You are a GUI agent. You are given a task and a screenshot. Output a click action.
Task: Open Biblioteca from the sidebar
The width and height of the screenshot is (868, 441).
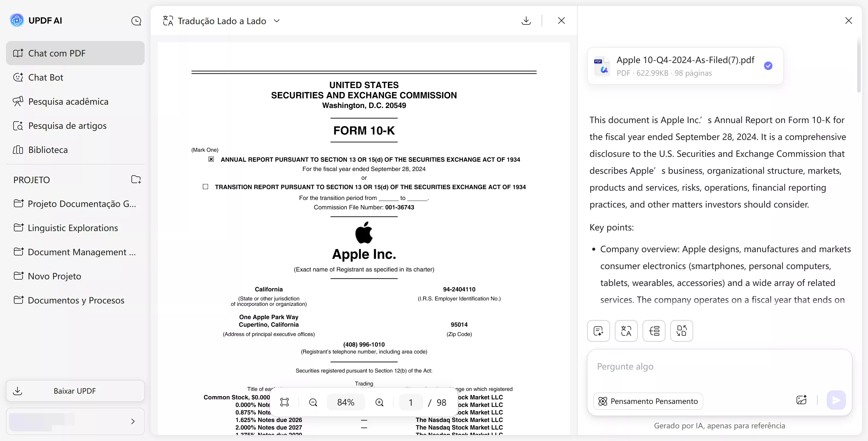point(48,150)
